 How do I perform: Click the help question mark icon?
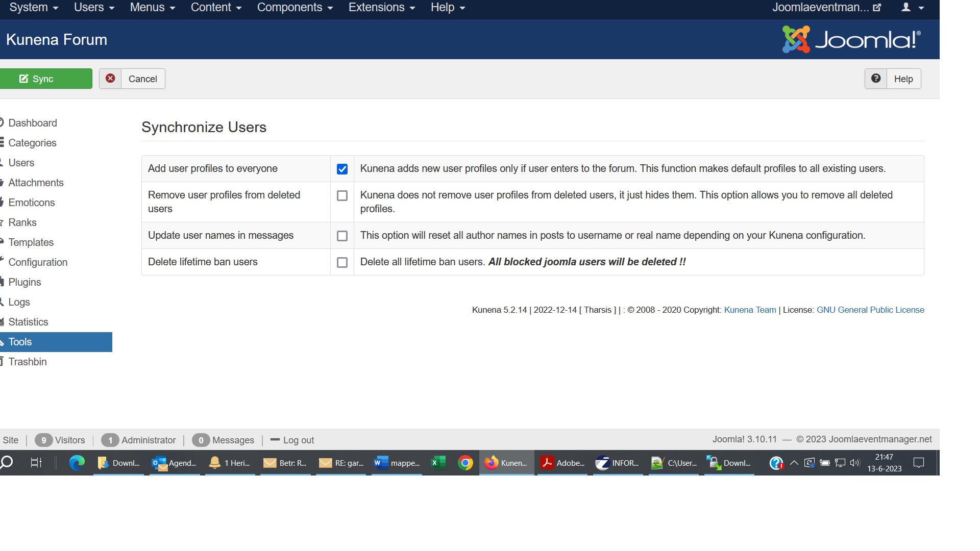coord(876,79)
